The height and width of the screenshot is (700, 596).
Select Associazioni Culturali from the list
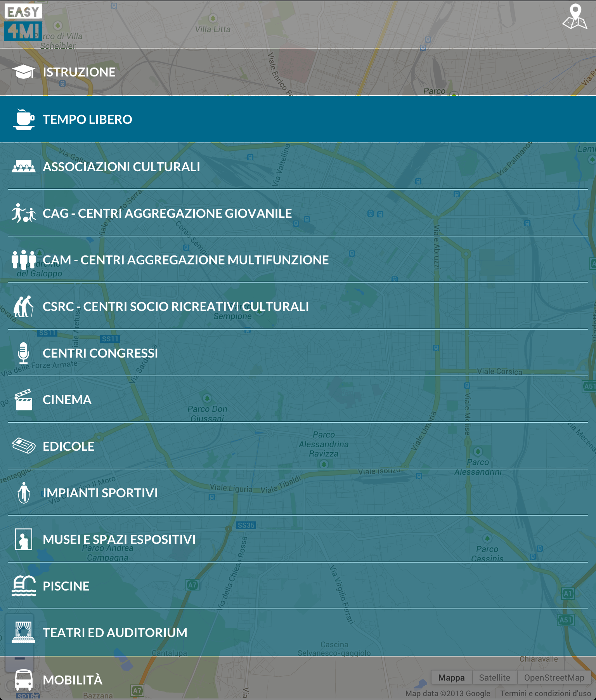pos(298,167)
